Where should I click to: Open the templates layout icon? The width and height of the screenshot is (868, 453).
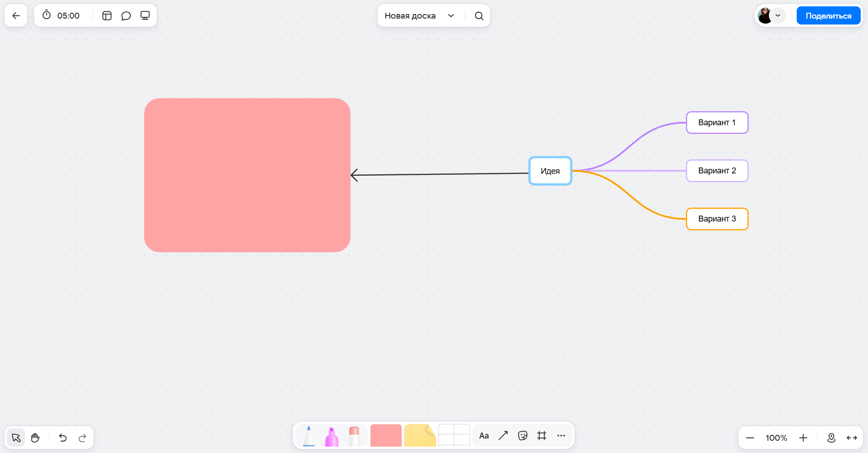tap(107, 16)
